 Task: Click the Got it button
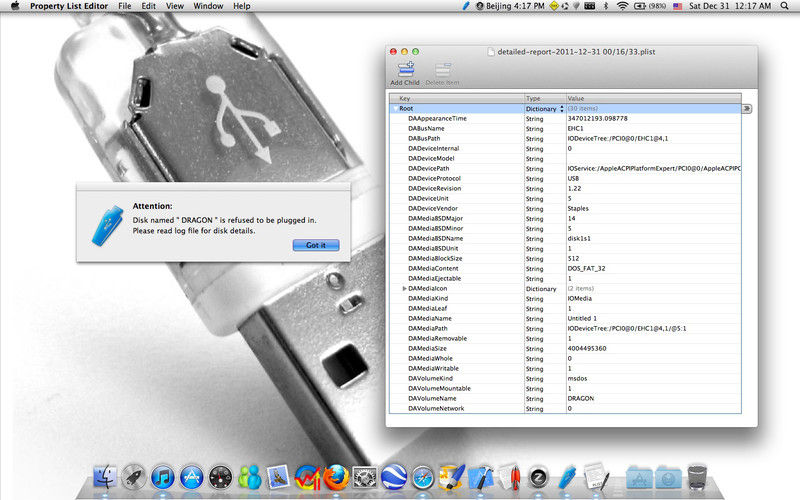(316, 245)
